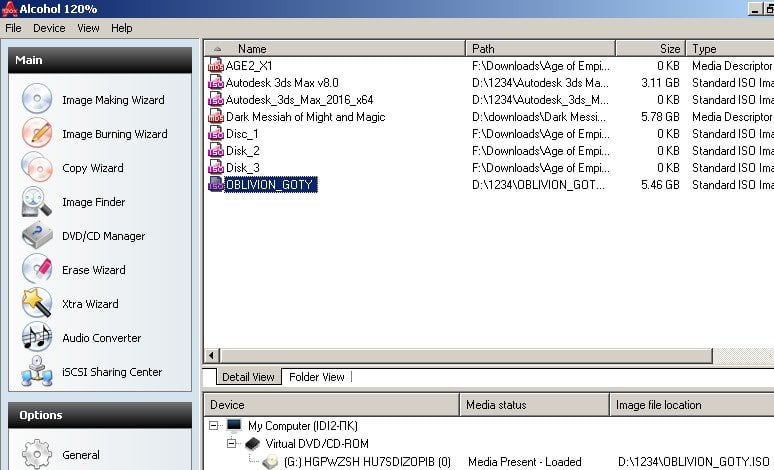This screenshot has width=774, height=470.
Task: Click the OBLIVION_GOTY ISO icon
Action: (216, 184)
